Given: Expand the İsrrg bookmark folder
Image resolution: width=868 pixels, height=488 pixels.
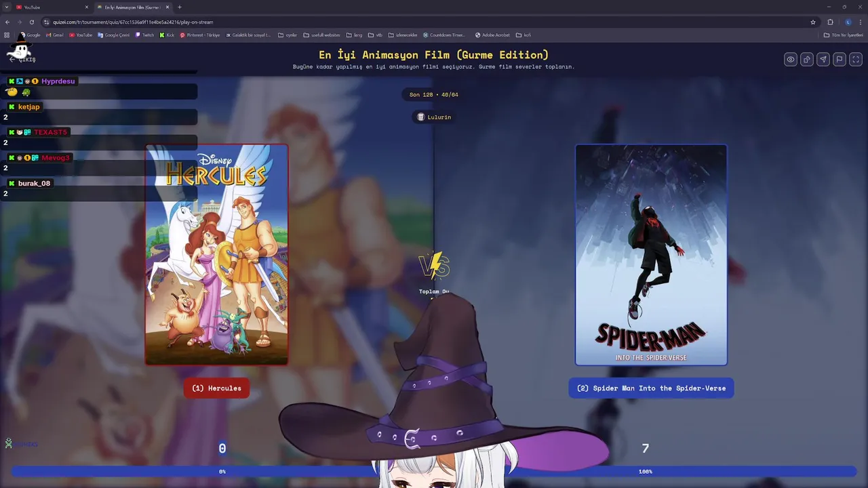Looking at the screenshot, I should pos(354,35).
